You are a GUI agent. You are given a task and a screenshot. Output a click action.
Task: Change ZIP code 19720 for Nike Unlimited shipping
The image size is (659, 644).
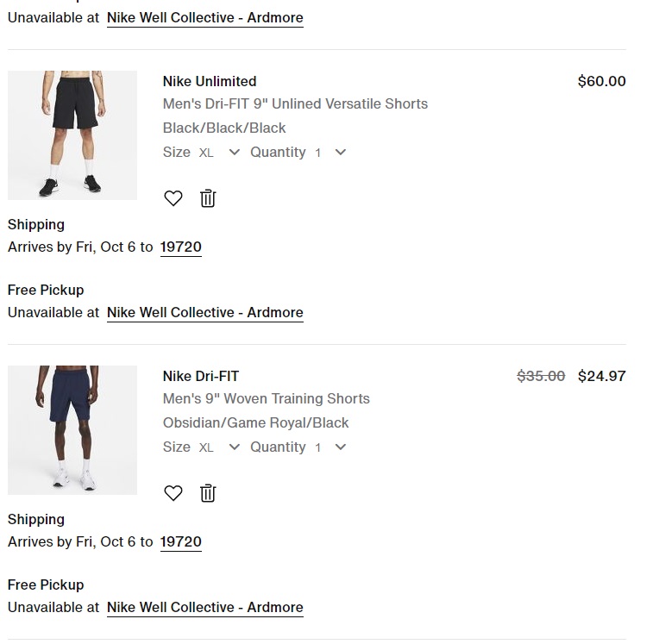coord(181,247)
